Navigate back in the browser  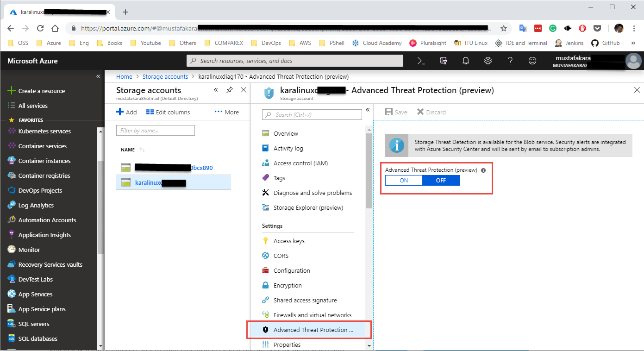point(11,28)
